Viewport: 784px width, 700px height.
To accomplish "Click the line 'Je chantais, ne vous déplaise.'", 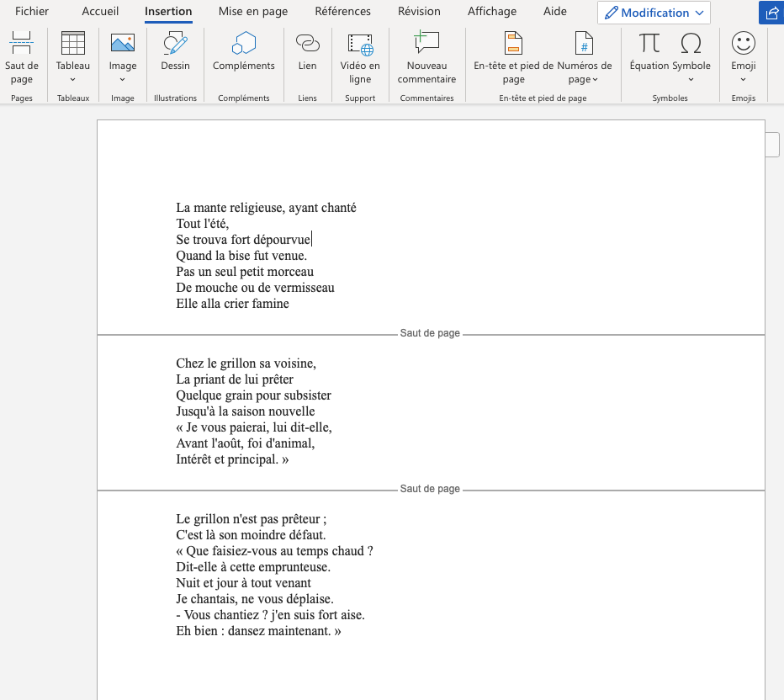I will coord(255,599).
